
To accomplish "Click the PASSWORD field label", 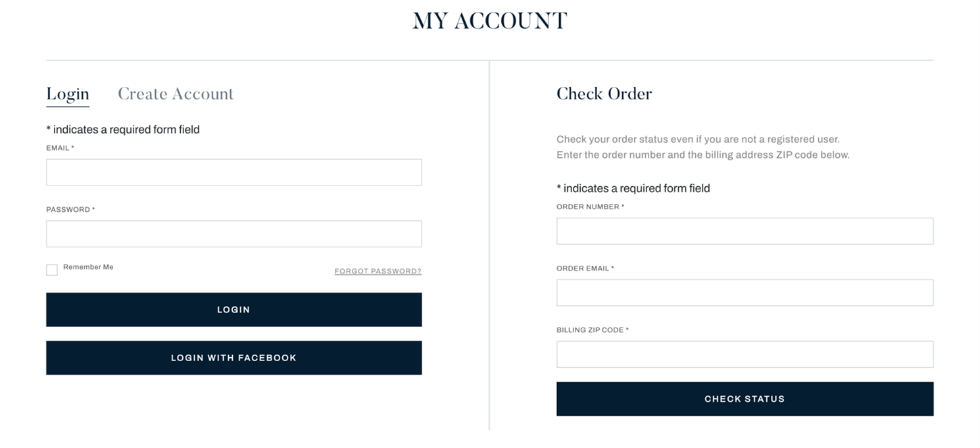I will click(x=70, y=210).
